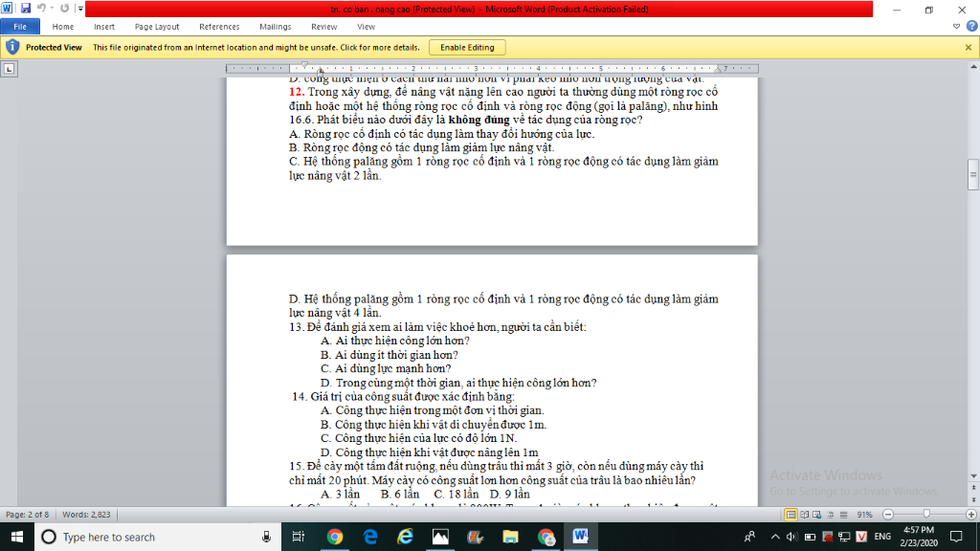Click the scroll up arrow of vertical scrollbar

pyautogui.click(x=973, y=66)
